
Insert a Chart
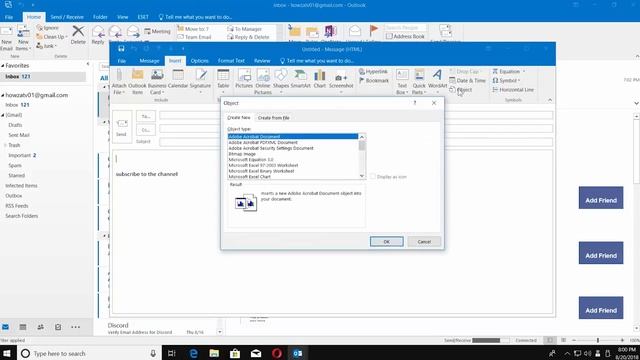320,79
